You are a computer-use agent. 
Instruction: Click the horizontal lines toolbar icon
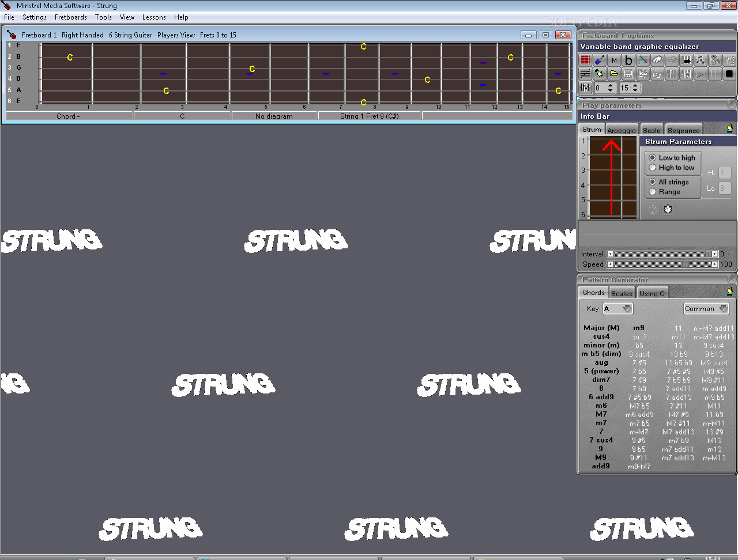585,74
